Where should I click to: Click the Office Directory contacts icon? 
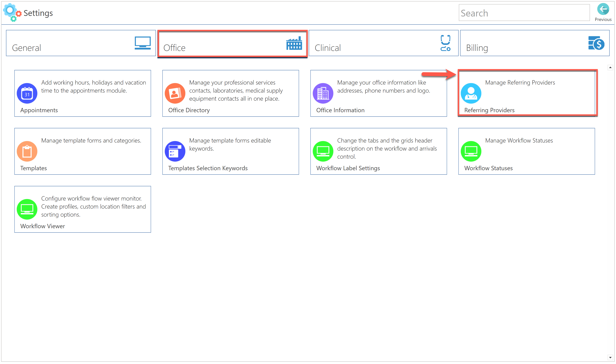[175, 93]
